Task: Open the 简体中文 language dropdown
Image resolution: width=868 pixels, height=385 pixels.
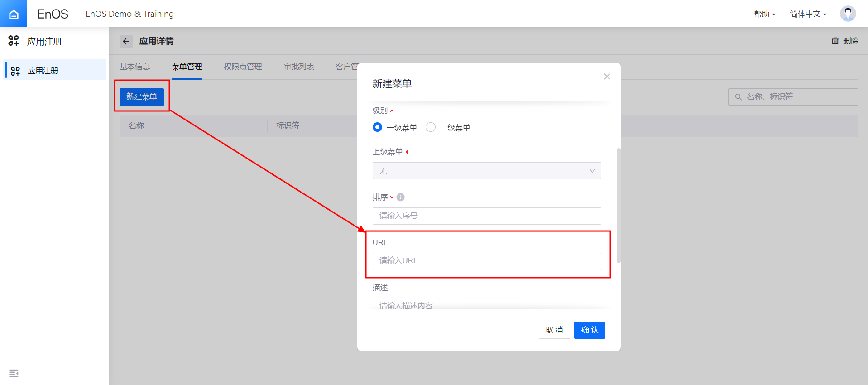Action: click(808, 14)
